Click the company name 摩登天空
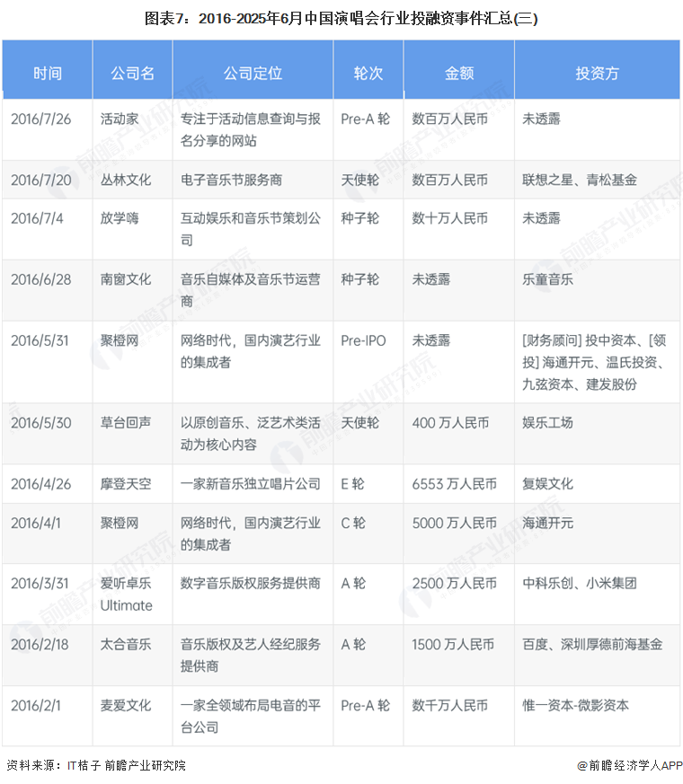The image size is (683, 784). coord(126,484)
